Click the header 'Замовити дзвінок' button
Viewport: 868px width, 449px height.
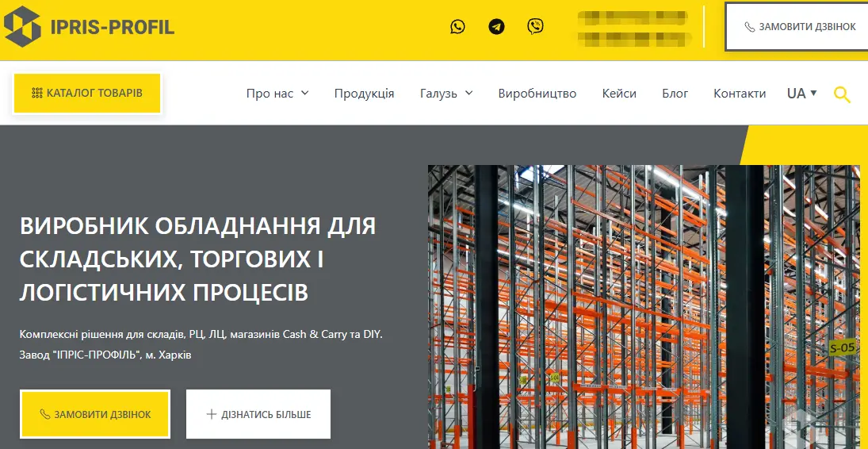point(797,27)
